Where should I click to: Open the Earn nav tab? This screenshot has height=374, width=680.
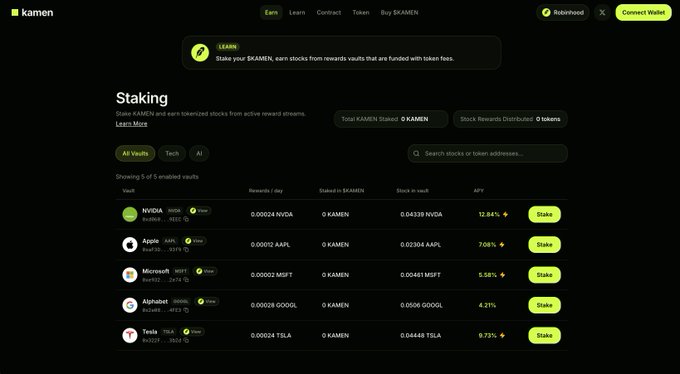click(271, 13)
